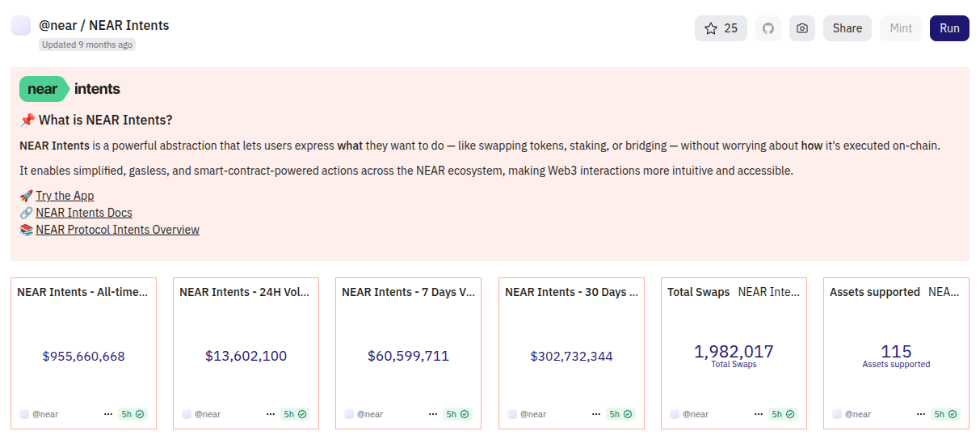This screenshot has width=980, height=444.
Task: Click the 5h freshness badge on Assets supported card
Action: tap(945, 414)
